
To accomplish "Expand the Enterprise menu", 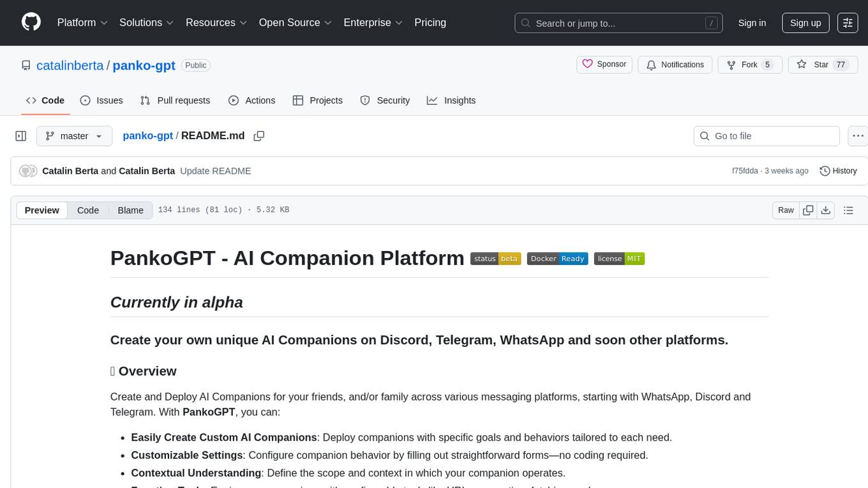I will [373, 22].
